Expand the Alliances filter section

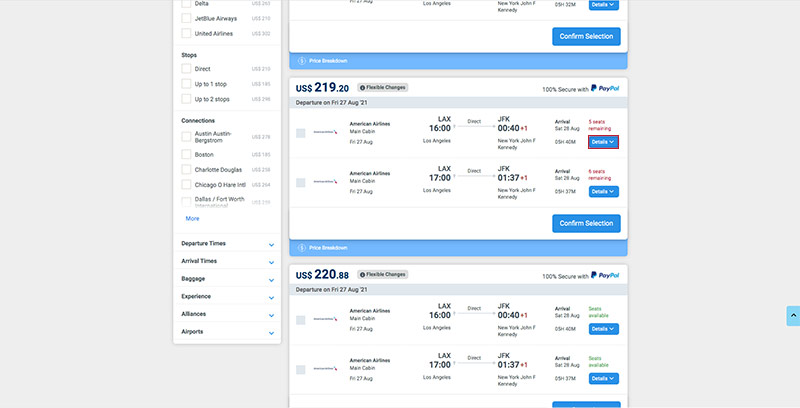coord(227,314)
